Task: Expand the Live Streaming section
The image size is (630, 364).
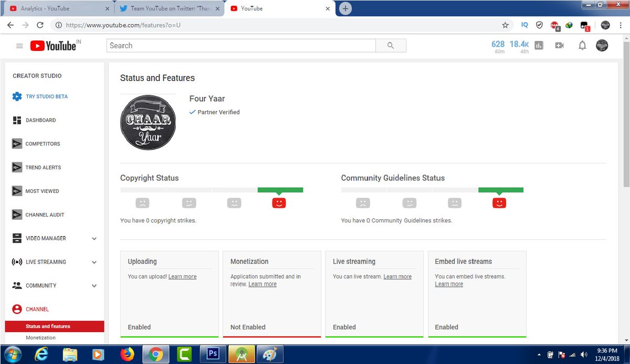Action: click(x=94, y=262)
